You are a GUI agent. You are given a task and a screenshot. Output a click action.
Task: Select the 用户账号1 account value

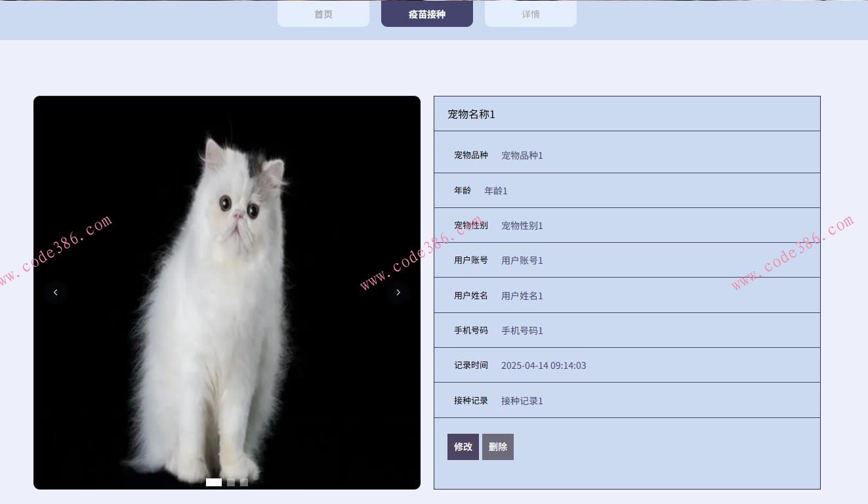tap(521, 261)
